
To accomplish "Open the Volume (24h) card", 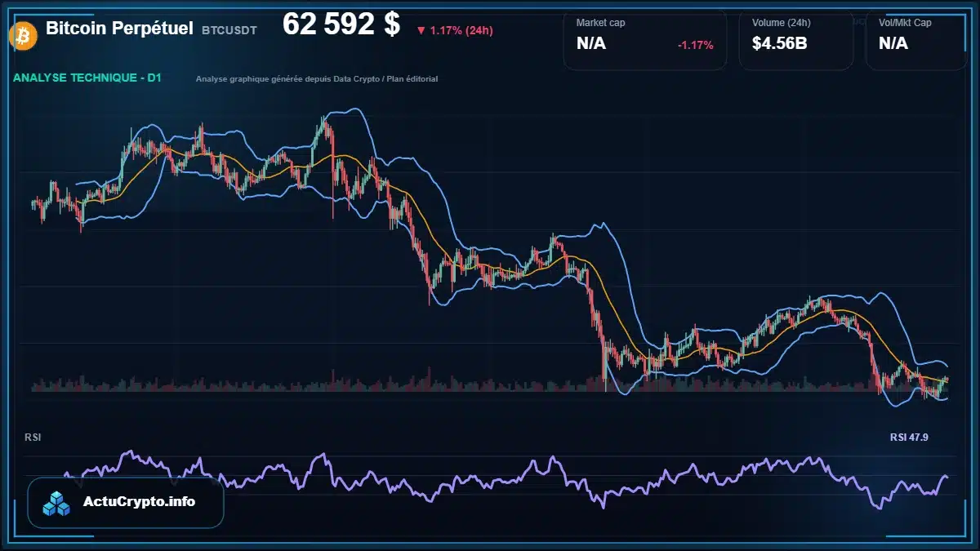I will (796, 40).
